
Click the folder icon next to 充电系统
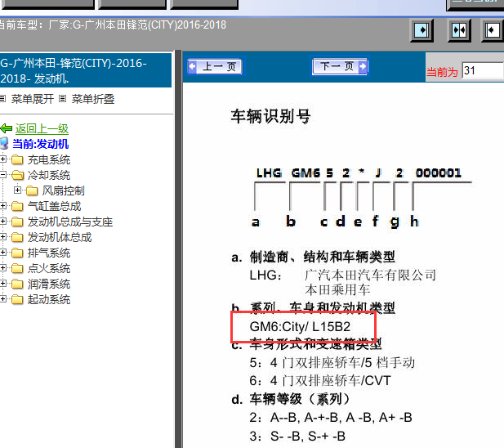17,159
